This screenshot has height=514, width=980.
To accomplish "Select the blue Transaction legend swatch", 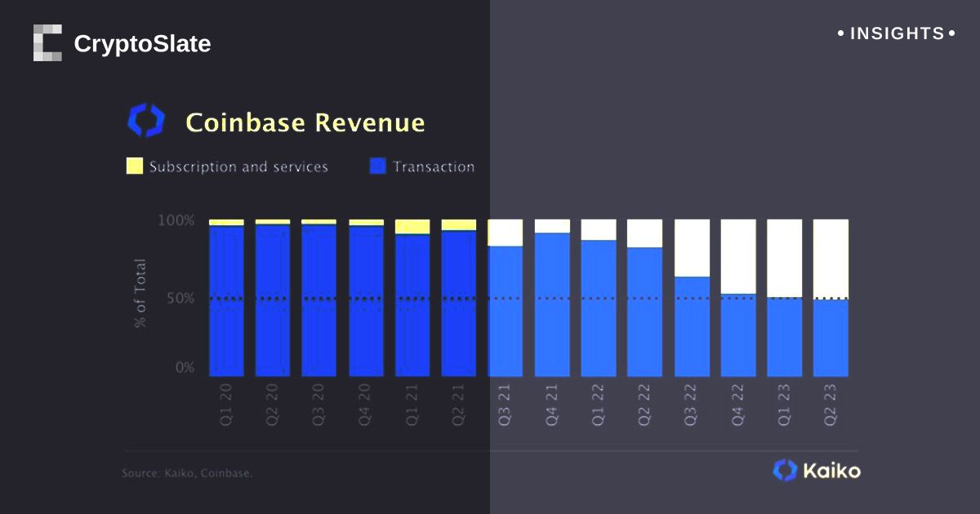I will [x=377, y=166].
